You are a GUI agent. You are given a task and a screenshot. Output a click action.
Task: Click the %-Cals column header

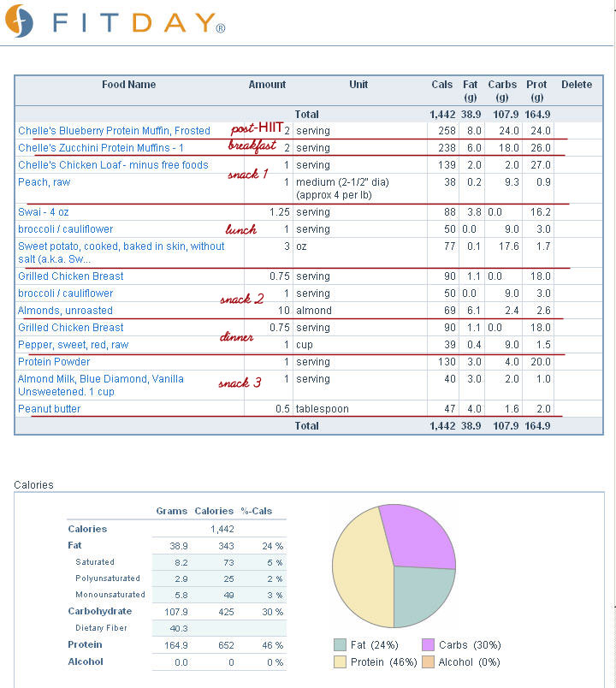coord(256,511)
